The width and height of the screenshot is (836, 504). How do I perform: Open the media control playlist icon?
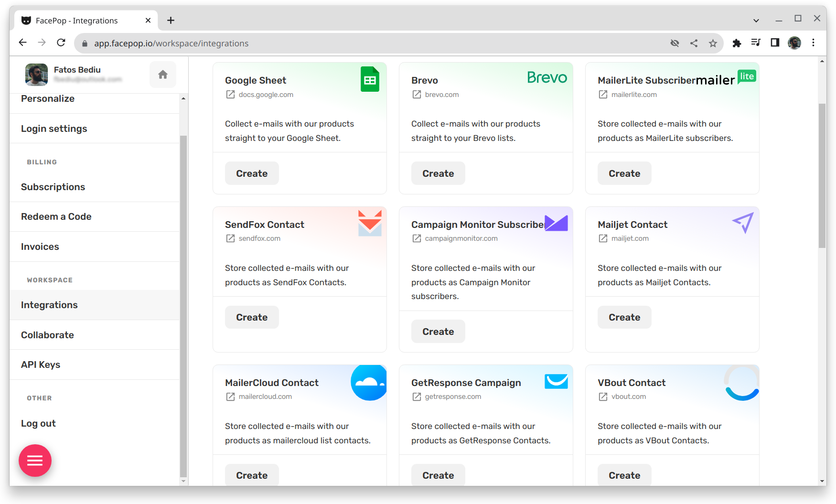(x=756, y=43)
